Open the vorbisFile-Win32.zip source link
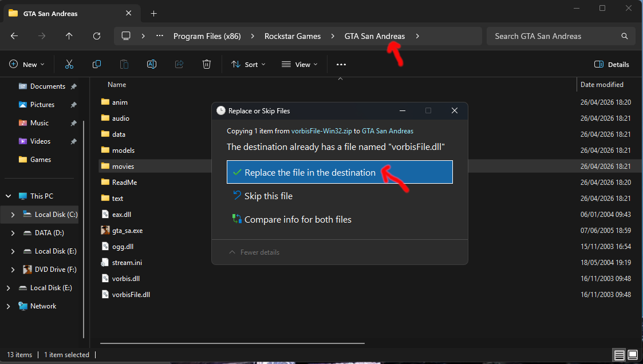643x364 pixels. [322, 131]
